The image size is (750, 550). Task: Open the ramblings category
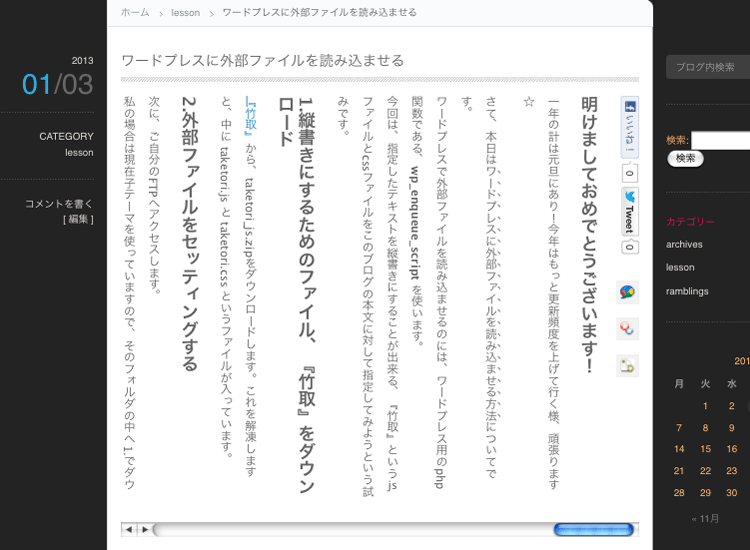(x=687, y=291)
